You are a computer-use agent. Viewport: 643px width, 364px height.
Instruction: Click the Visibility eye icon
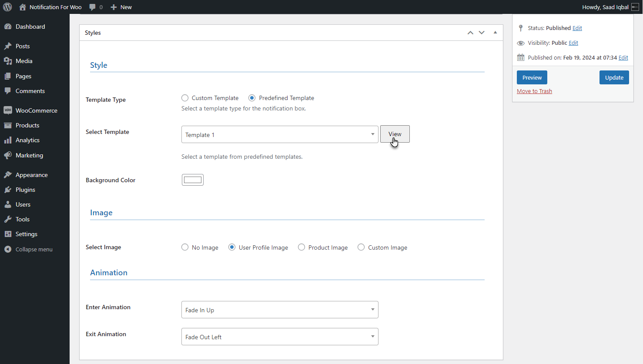(521, 43)
